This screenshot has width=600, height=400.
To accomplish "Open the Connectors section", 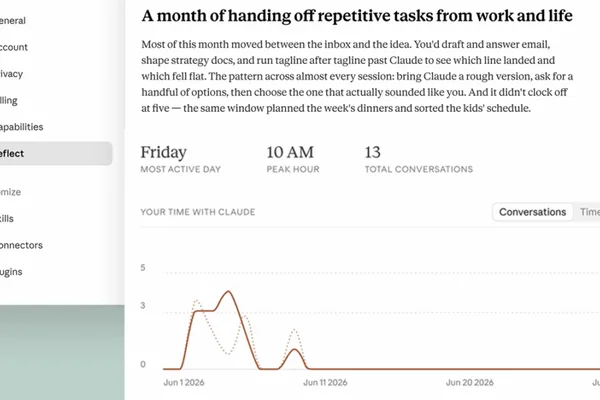I will coord(21,245).
